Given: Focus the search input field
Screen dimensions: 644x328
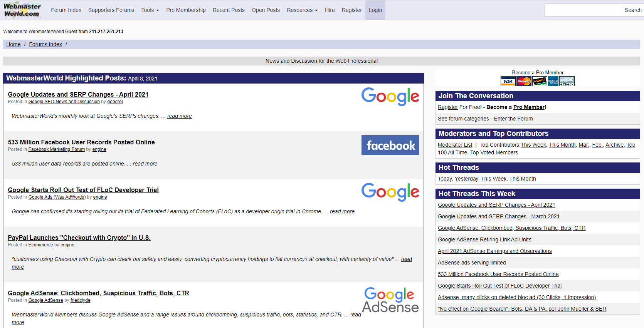Looking at the screenshot, I should [582, 10].
